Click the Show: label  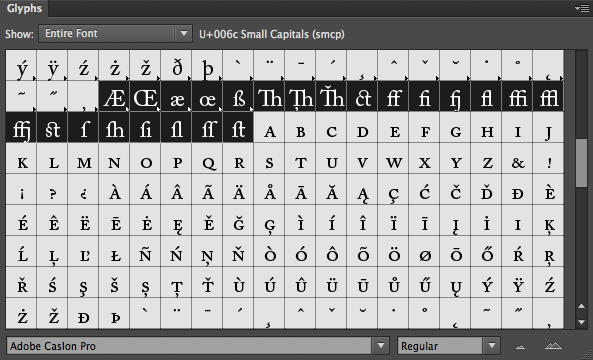[19, 34]
